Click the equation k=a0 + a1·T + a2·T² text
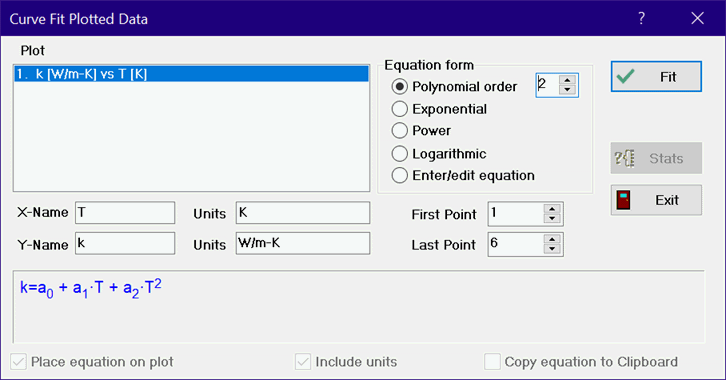 91,288
